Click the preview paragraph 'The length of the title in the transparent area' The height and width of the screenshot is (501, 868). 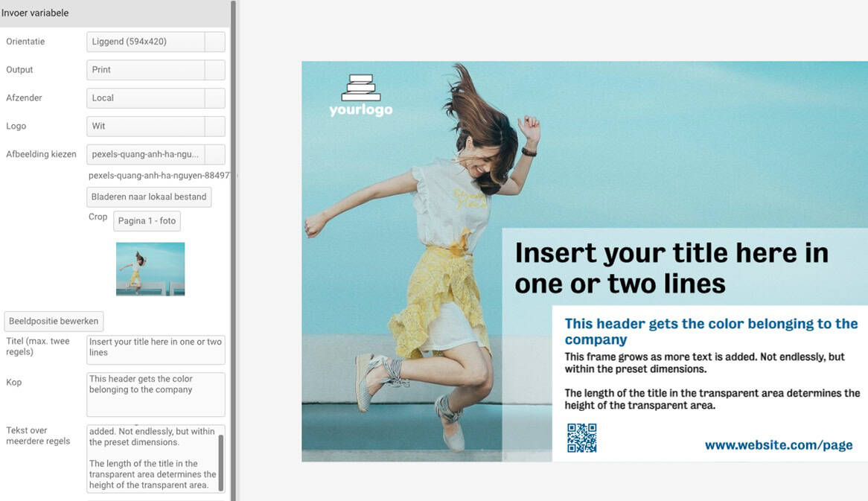pos(712,399)
